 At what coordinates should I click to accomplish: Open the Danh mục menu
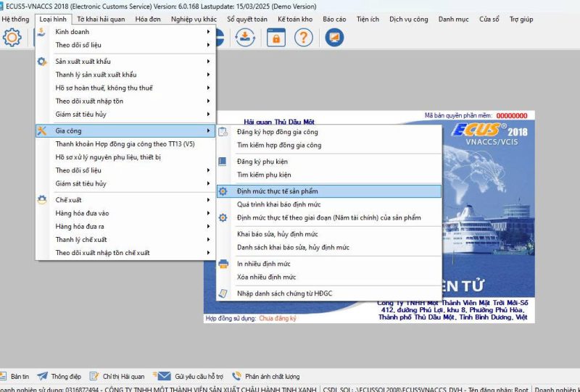[454, 20]
